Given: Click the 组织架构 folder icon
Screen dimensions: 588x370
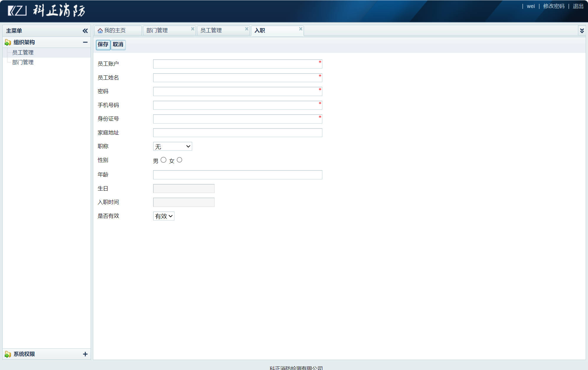Looking at the screenshot, I should tap(8, 43).
